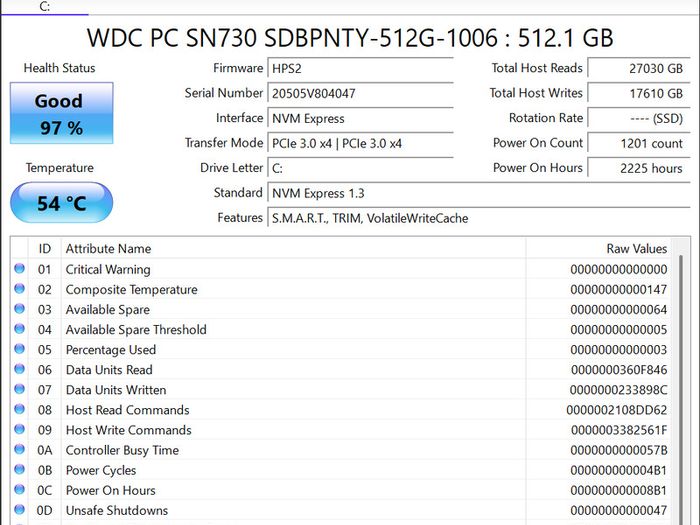
Task: Click the status dot beside Composite Temperature
Action: pos(19,288)
